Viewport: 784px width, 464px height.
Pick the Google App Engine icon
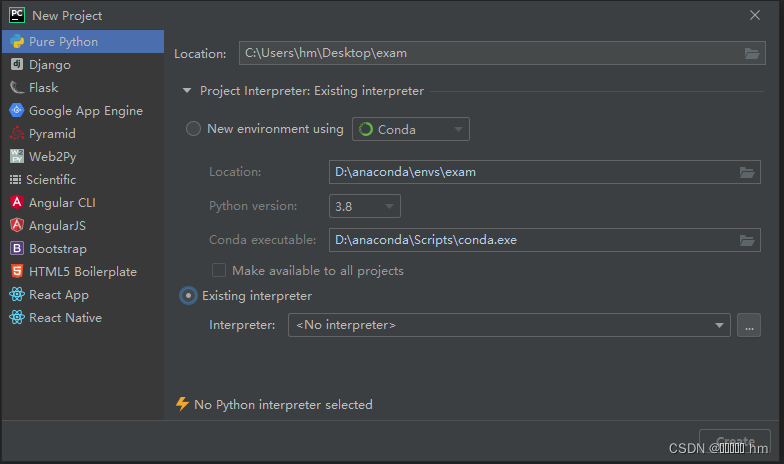coord(16,110)
